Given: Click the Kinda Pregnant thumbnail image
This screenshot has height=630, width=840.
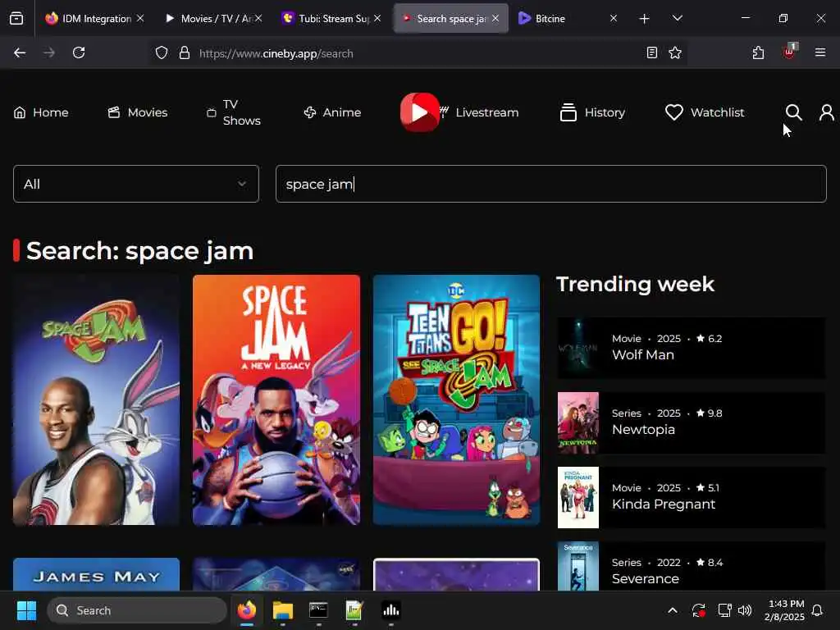Looking at the screenshot, I should [578, 497].
